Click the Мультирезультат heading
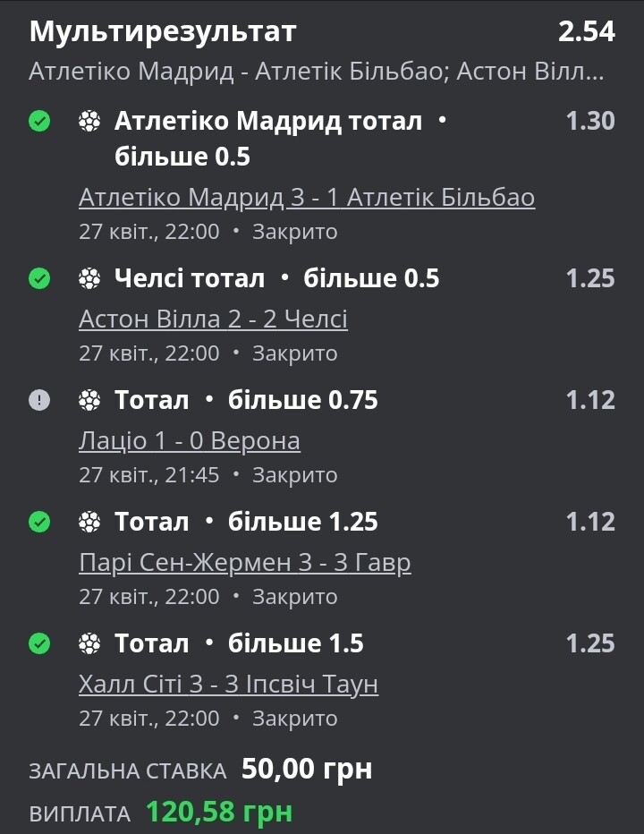The image size is (644, 834). coord(162,31)
